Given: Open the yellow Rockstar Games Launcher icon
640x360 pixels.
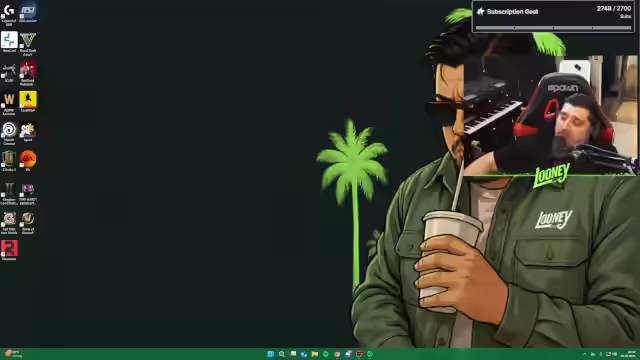Looking at the screenshot, I should (x=28, y=102).
